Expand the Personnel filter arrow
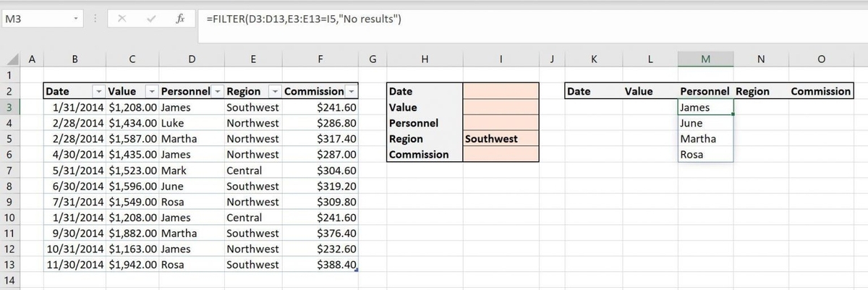 pyautogui.click(x=216, y=92)
